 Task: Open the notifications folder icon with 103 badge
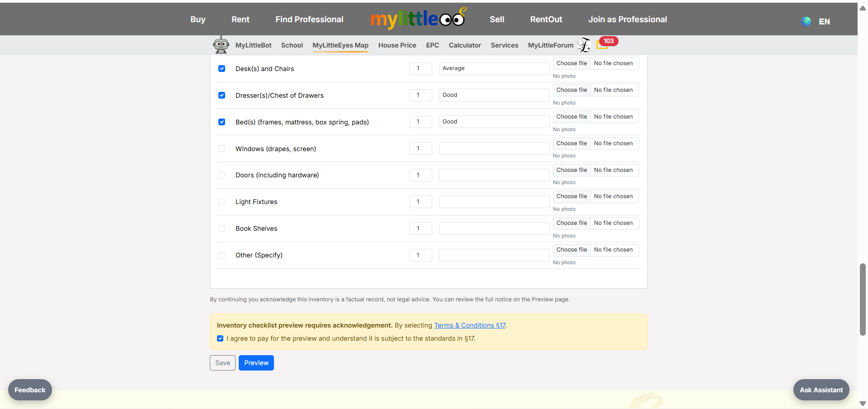[602, 45]
